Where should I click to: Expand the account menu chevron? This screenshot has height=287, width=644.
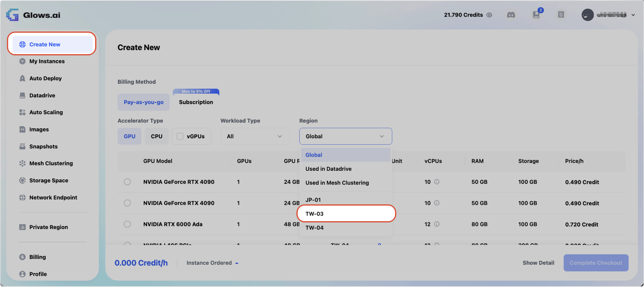[x=633, y=15]
